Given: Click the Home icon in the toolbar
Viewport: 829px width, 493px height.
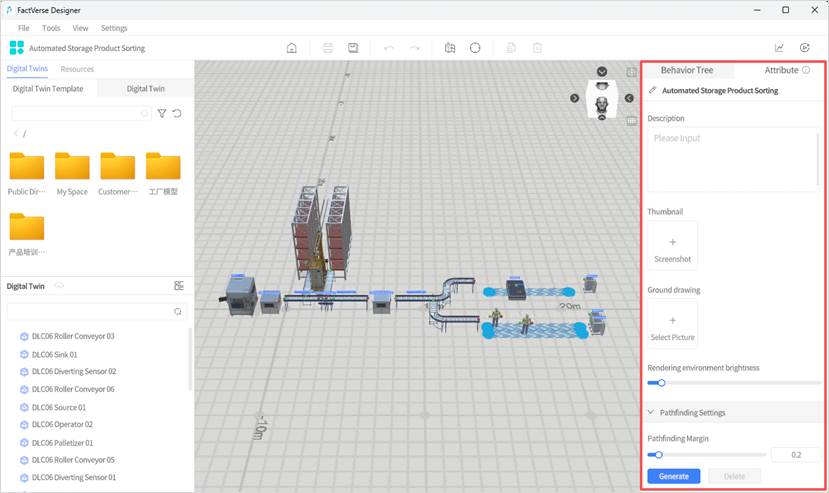Looking at the screenshot, I should click(x=291, y=48).
